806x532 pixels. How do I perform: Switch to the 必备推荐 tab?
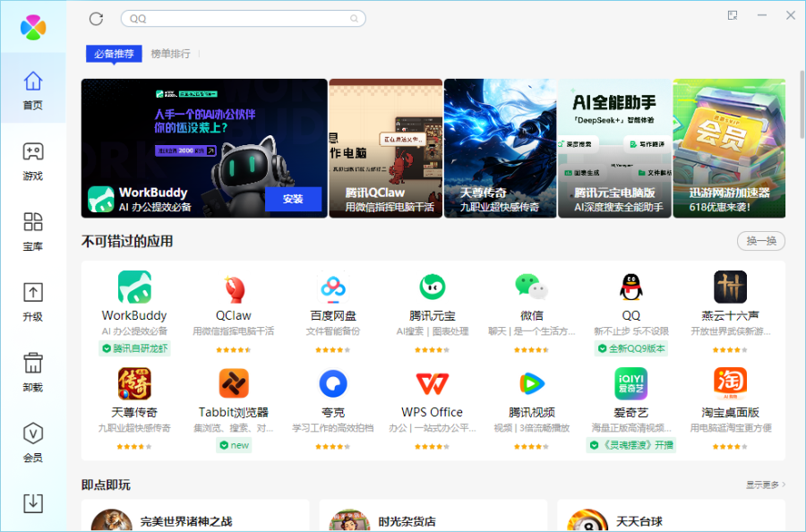click(x=114, y=54)
